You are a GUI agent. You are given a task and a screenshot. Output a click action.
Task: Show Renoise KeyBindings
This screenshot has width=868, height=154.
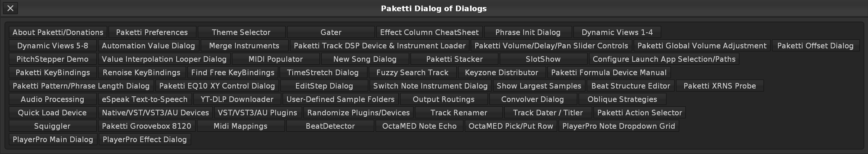pos(141,73)
